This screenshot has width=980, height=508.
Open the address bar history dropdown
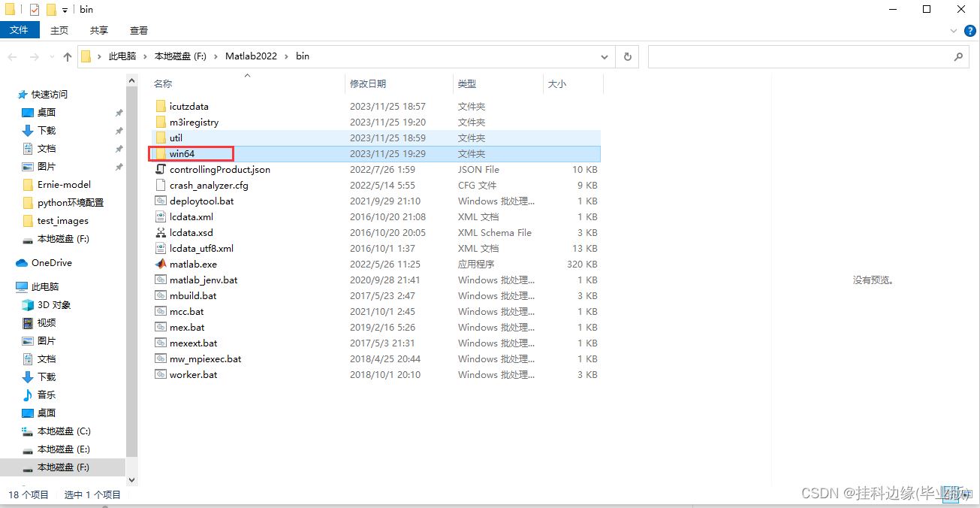(605, 56)
